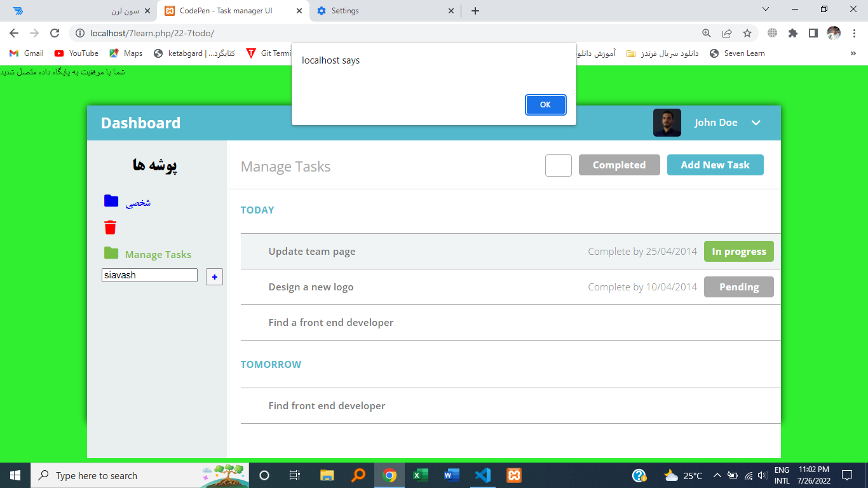Click the TODAY section heading
The image size is (868, 488).
257,210
